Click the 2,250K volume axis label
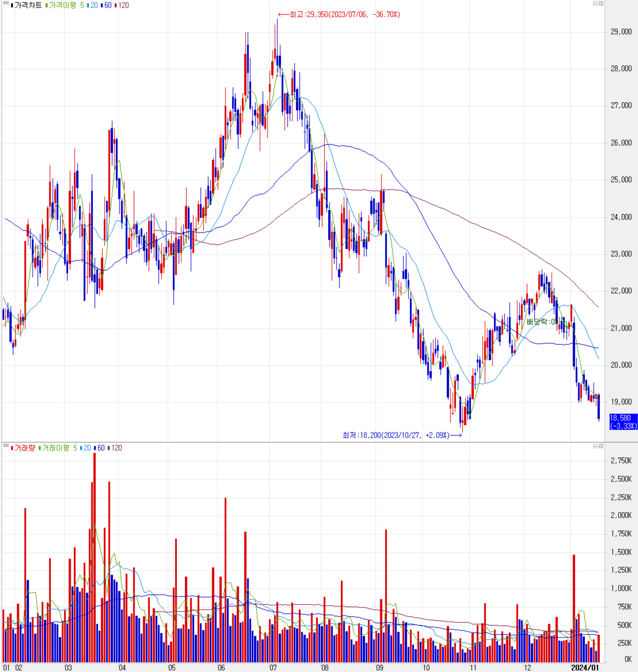The width and height of the screenshot is (638, 672). click(621, 497)
